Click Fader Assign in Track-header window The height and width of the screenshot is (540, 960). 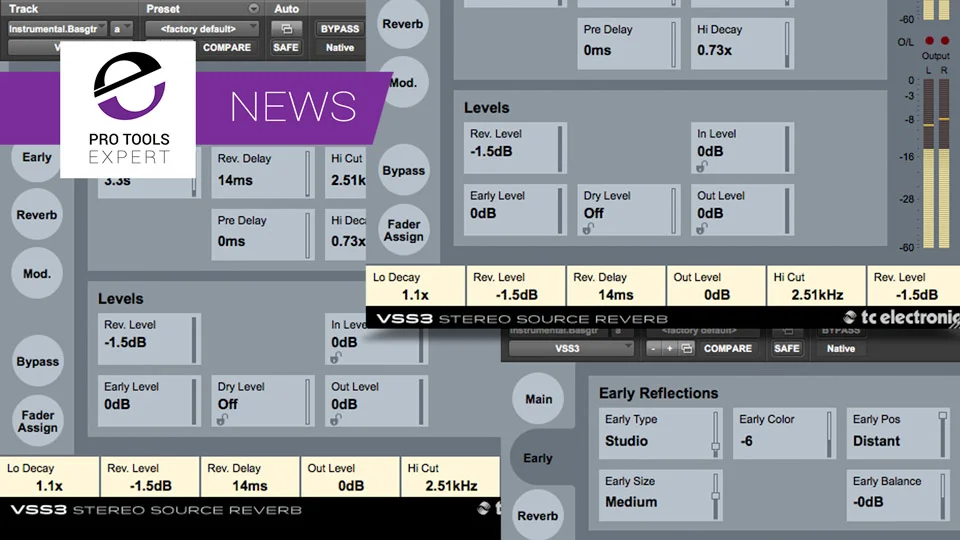tap(37, 421)
